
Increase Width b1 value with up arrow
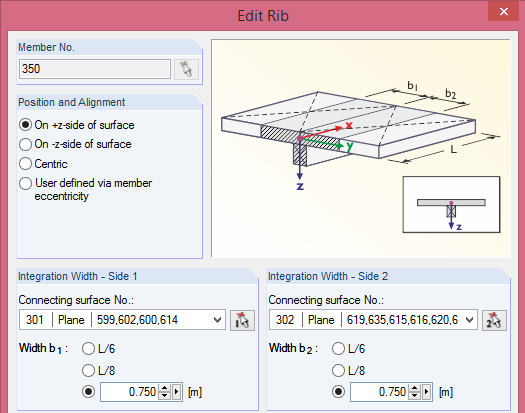coord(164,388)
